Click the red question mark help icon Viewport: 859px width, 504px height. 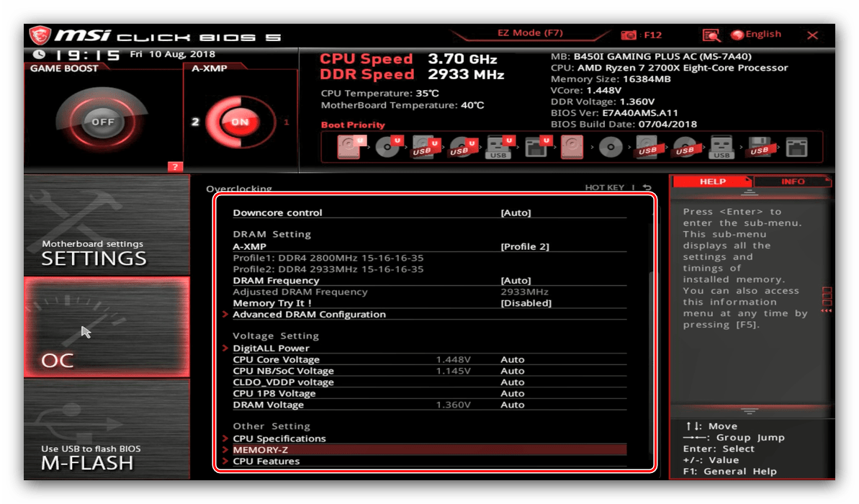[174, 167]
